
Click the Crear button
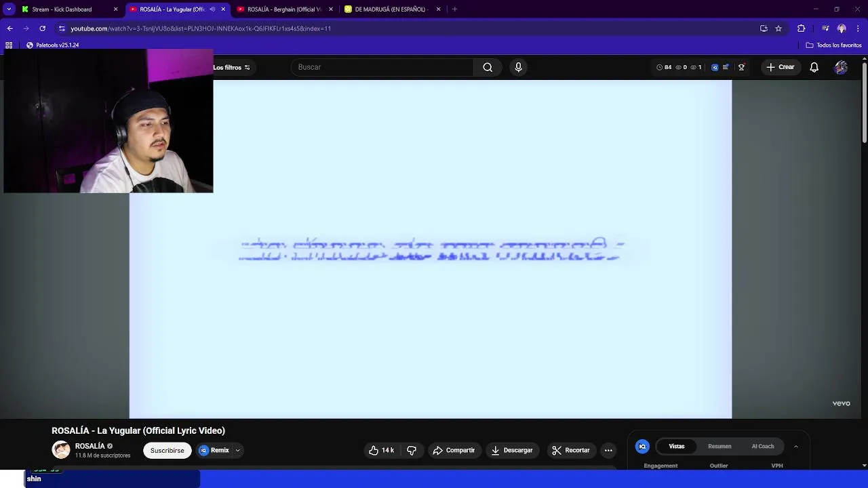[x=780, y=67]
